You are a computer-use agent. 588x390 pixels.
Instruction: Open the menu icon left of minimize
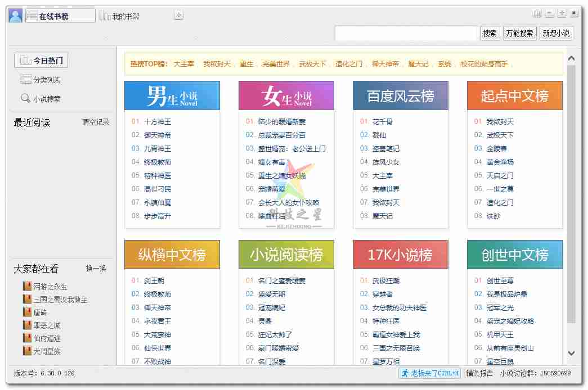click(x=537, y=13)
